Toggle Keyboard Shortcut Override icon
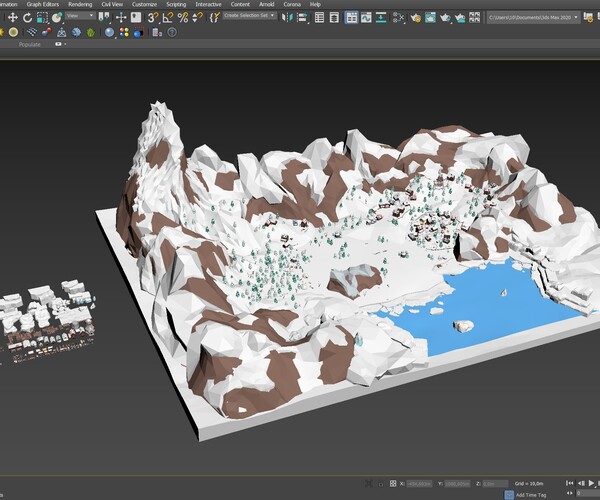 [x=136, y=18]
